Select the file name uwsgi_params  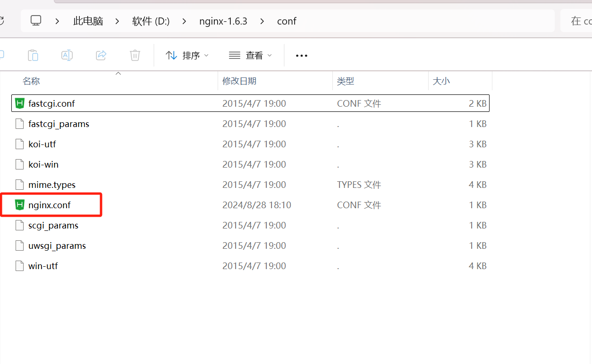[57, 245]
